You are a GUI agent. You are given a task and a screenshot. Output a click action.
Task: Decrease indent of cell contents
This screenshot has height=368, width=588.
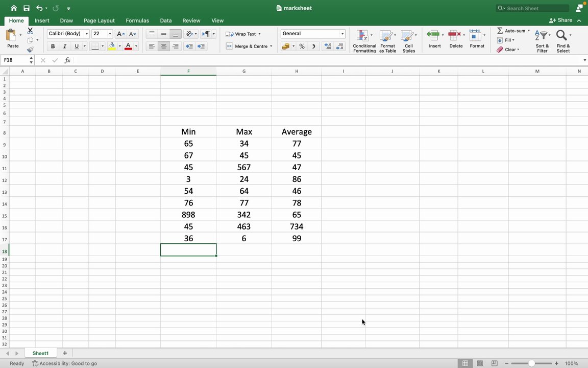(189, 46)
